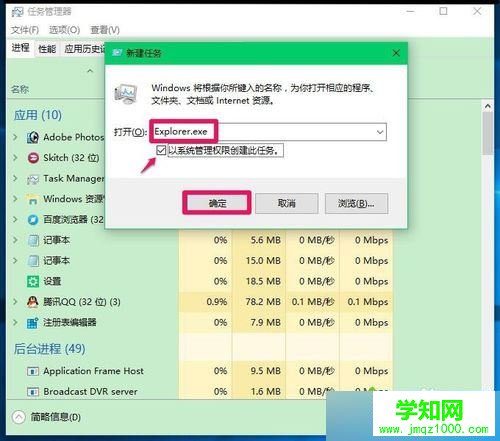Viewport: 500px width, 441px height.
Task: Click the 名称 column header
Action: tap(20, 89)
